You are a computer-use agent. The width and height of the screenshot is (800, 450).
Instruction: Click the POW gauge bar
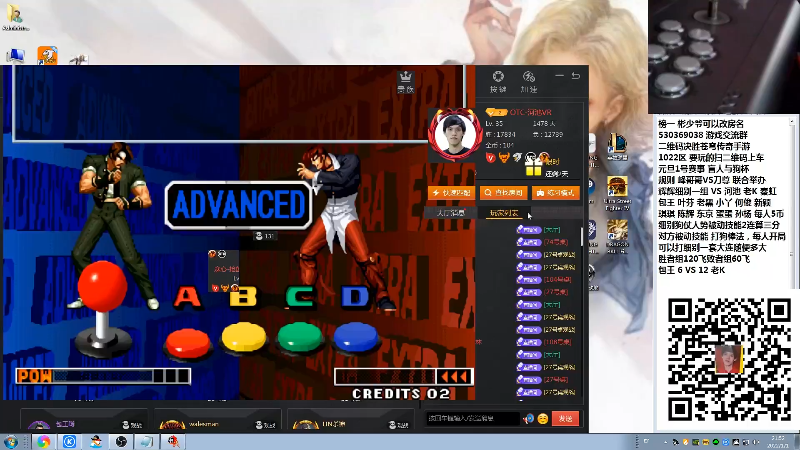coord(103,376)
